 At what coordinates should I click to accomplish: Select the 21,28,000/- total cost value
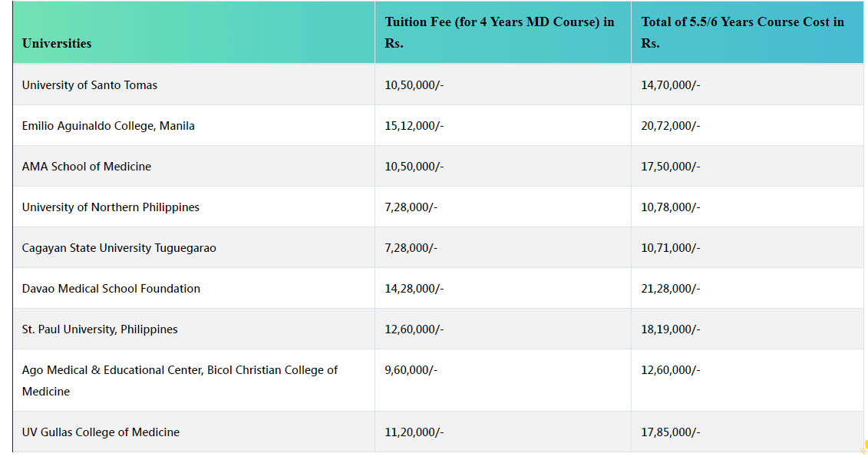coord(671,289)
